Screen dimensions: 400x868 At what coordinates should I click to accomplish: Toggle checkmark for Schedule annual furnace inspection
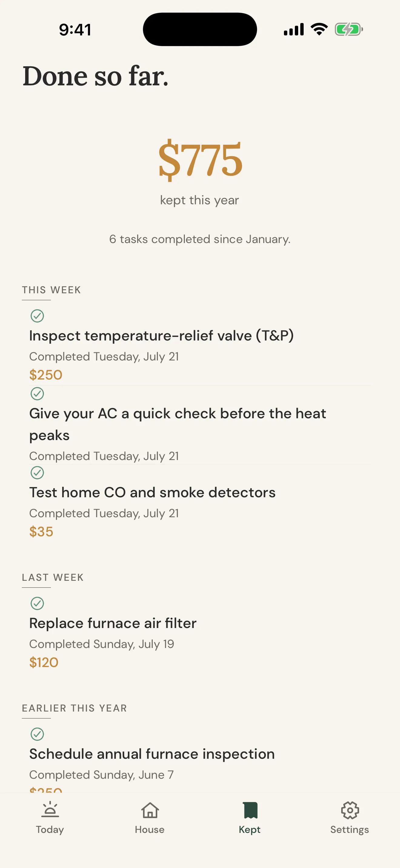pyautogui.click(x=37, y=734)
